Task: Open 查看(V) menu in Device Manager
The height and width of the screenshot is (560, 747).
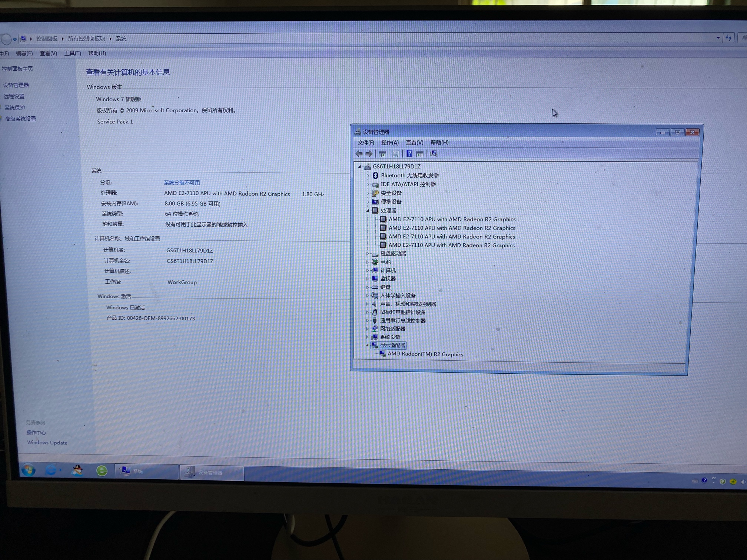Action: [x=414, y=143]
